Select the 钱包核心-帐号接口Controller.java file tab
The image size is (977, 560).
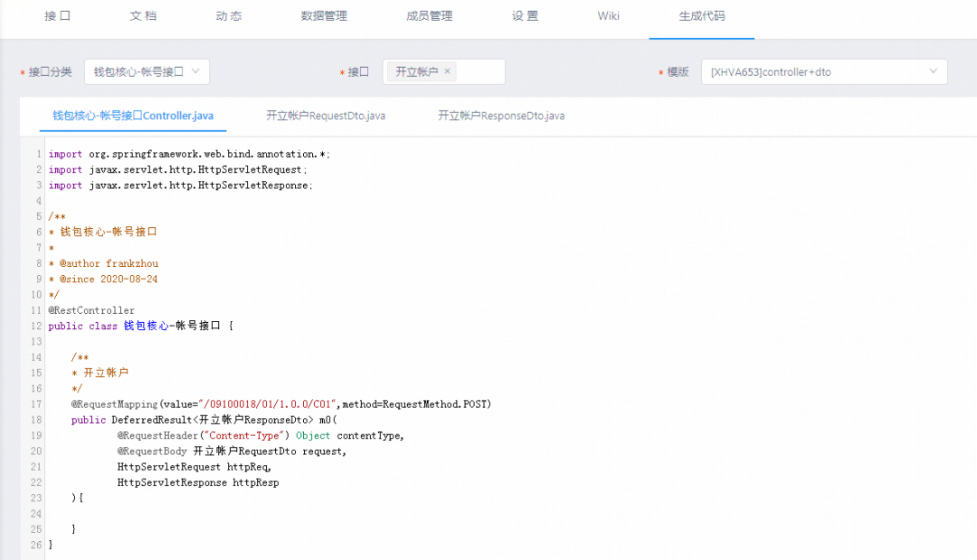[133, 115]
